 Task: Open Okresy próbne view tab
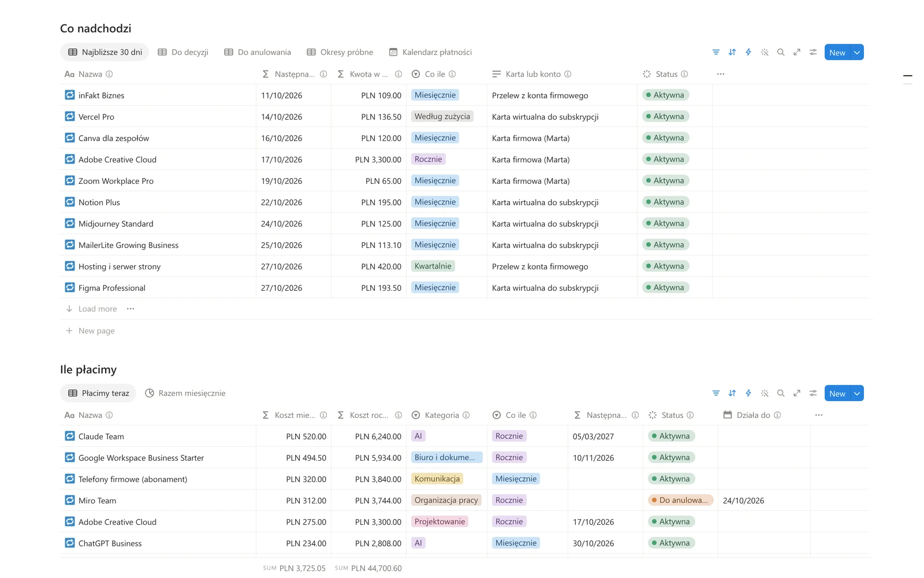(x=340, y=52)
